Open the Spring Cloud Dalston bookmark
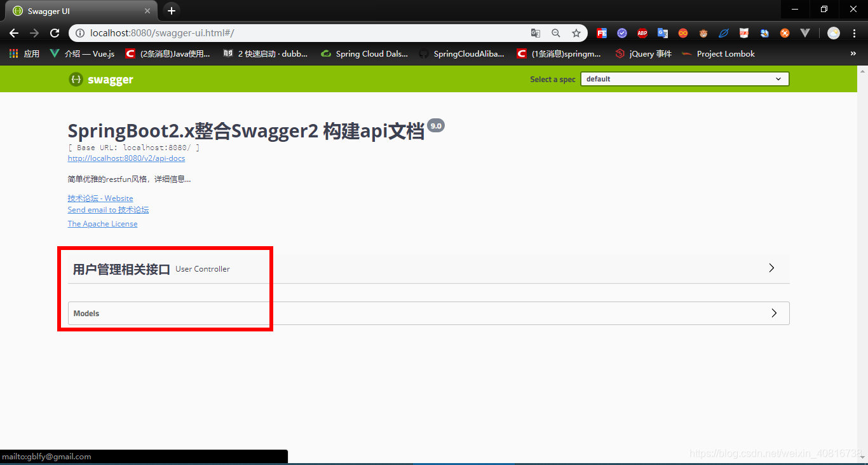Screen dimensions: 868x465 (364, 54)
